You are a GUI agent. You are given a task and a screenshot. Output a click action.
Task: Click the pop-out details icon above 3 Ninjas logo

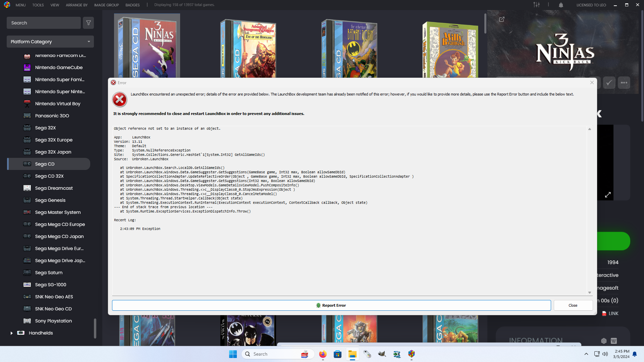(502, 19)
